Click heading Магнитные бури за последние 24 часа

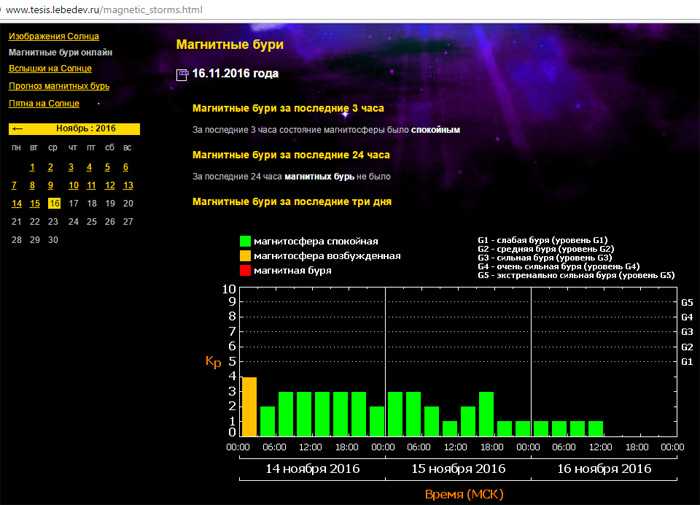point(291,155)
